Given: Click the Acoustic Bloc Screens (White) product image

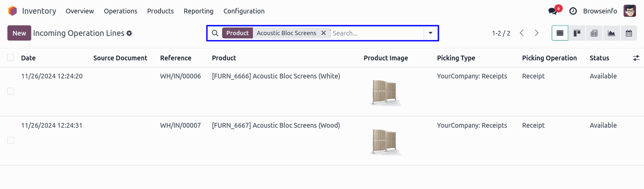Looking at the screenshot, I should point(385,92).
